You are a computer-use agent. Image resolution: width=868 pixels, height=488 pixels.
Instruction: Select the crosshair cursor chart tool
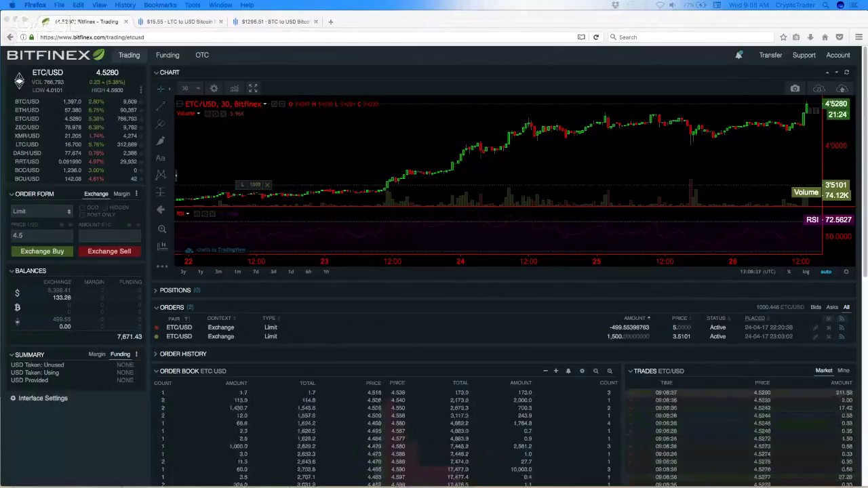tap(161, 89)
